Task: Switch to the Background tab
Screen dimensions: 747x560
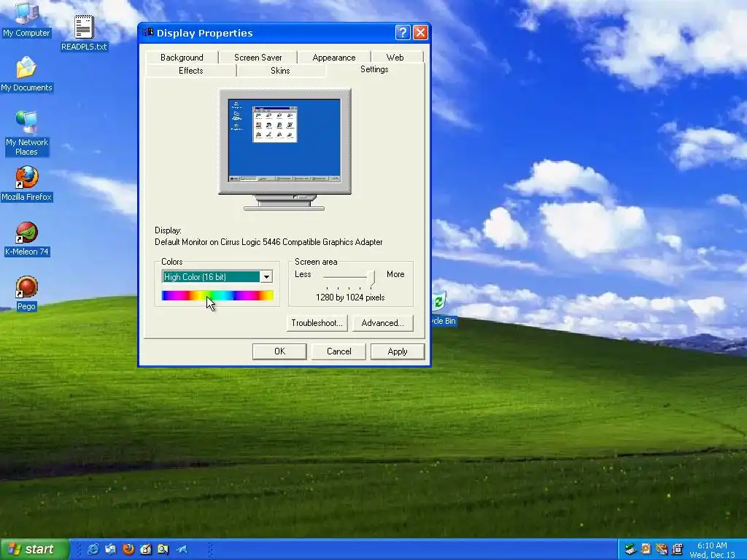Action: 182,57
